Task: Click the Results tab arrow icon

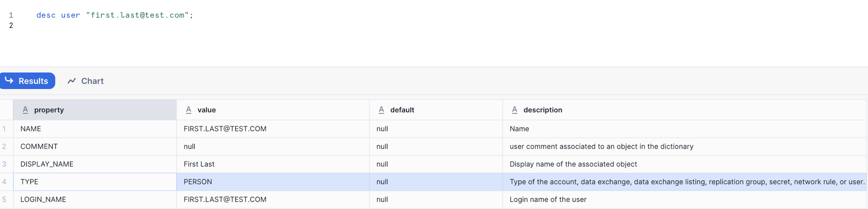Action: pos(9,80)
